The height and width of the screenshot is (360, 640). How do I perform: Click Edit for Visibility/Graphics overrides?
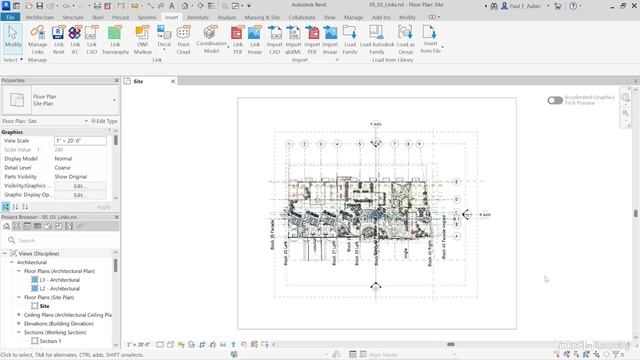coord(80,186)
